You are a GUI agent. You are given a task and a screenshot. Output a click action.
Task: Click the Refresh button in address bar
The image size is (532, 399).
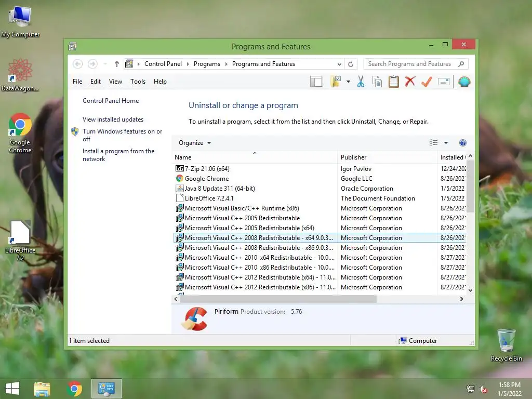[351, 64]
